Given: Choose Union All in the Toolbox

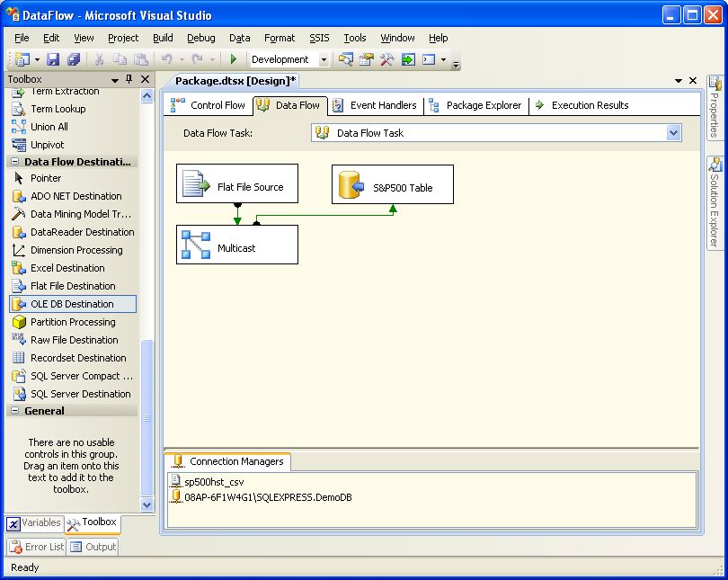Looking at the screenshot, I should tap(73, 127).
